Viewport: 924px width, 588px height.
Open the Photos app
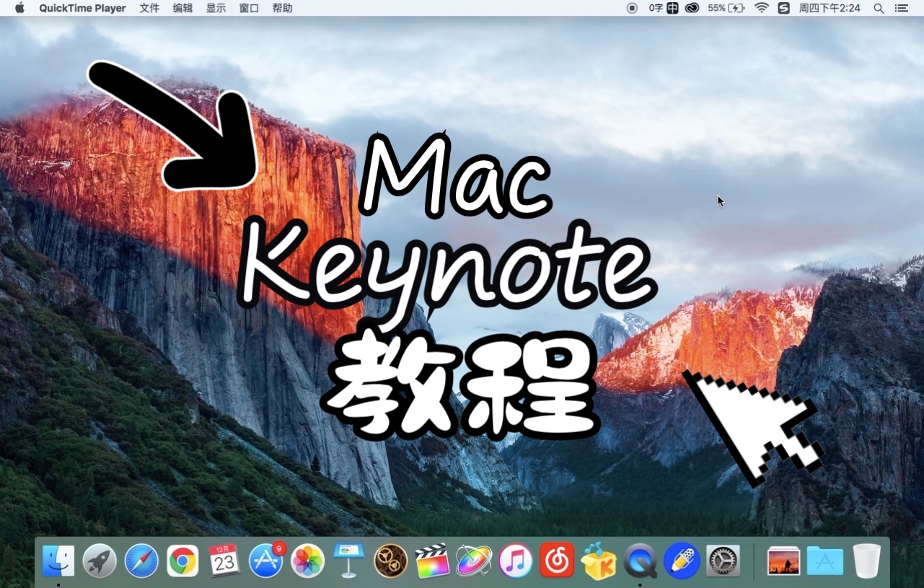[307, 560]
